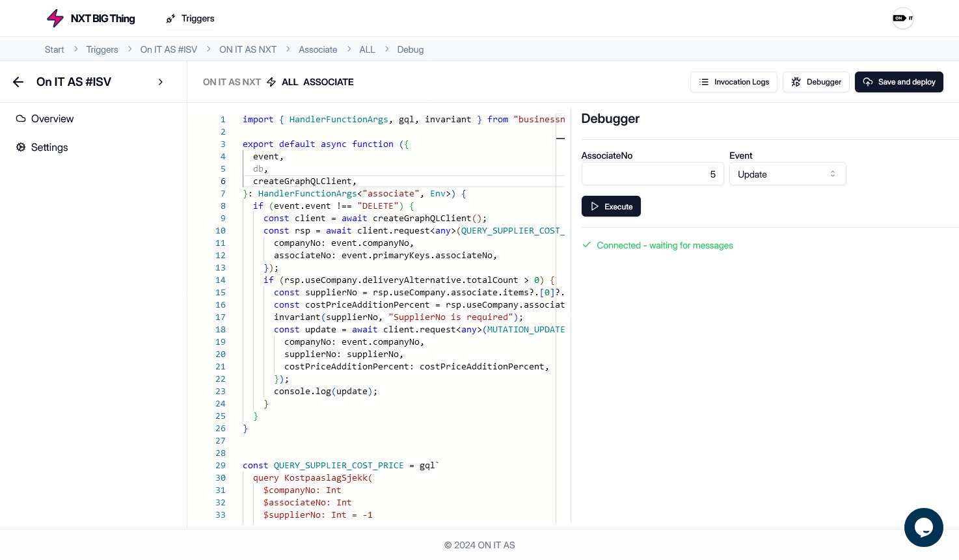This screenshot has height=560, width=959.
Task: Expand the On IT AS #ISV chevron
Action: pyautogui.click(x=161, y=82)
